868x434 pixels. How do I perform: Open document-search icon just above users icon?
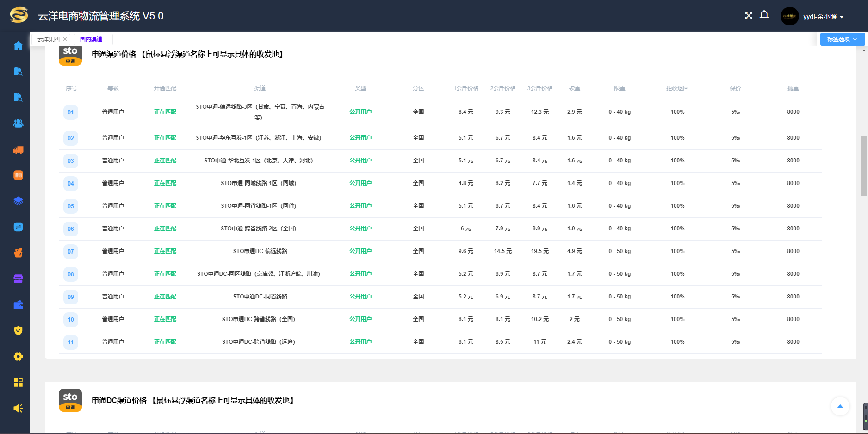tap(18, 97)
